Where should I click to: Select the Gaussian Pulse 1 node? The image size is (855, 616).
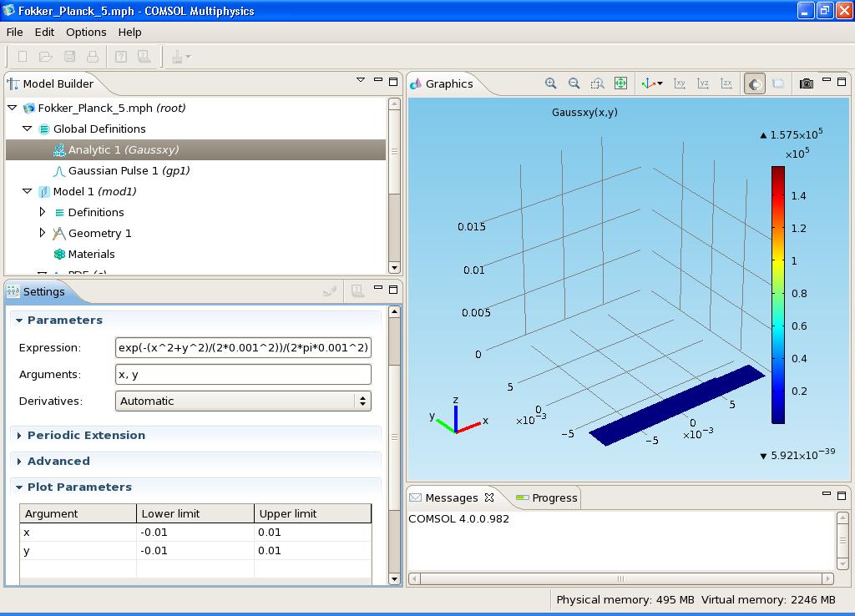pyautogui.click(x=129, y=170)
